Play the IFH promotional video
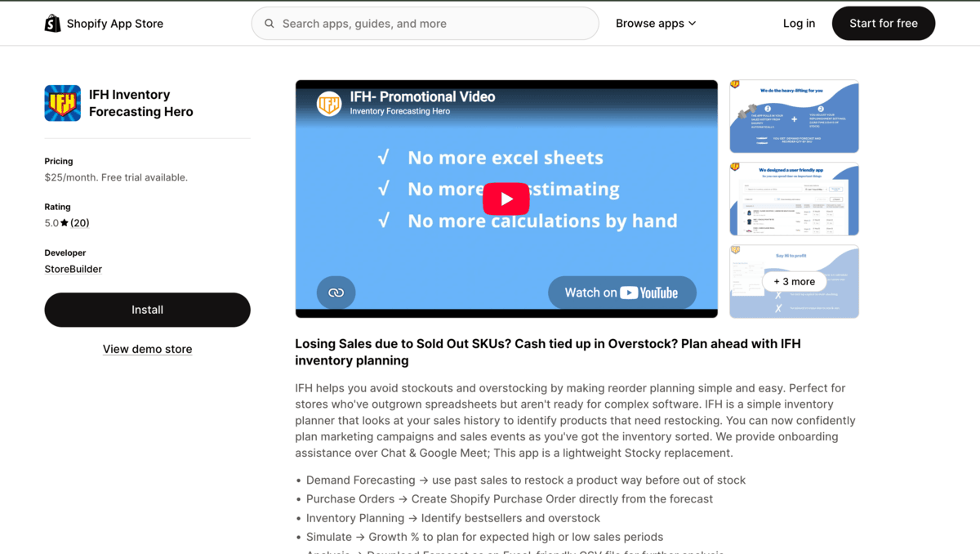The width and height of the screenshot is (980, 554). (506, 199)
